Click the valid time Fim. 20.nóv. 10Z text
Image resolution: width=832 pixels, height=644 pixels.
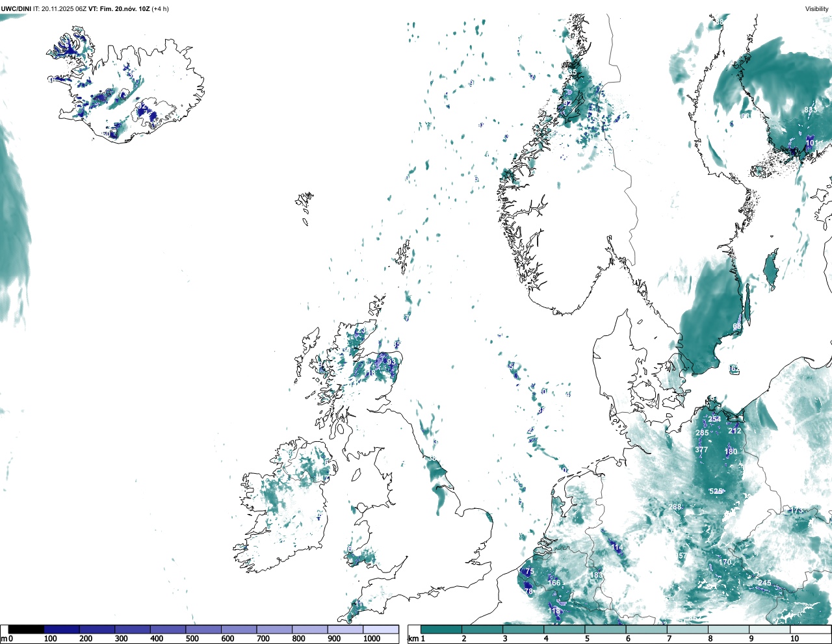125,8
